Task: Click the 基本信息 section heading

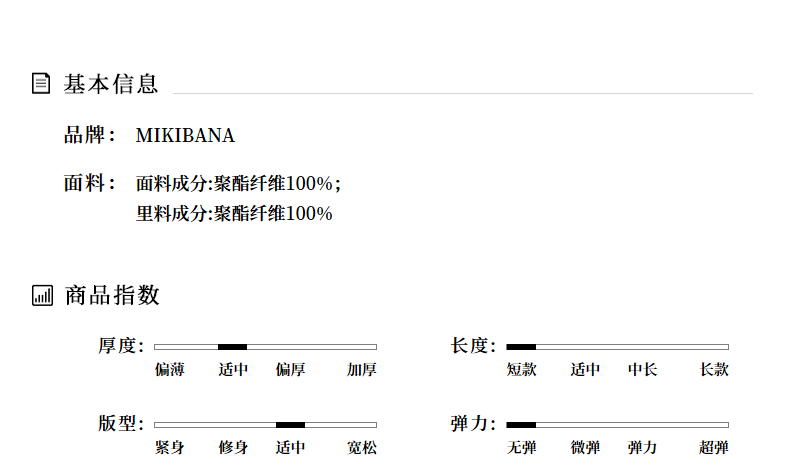Action: [x=111, y=84]
